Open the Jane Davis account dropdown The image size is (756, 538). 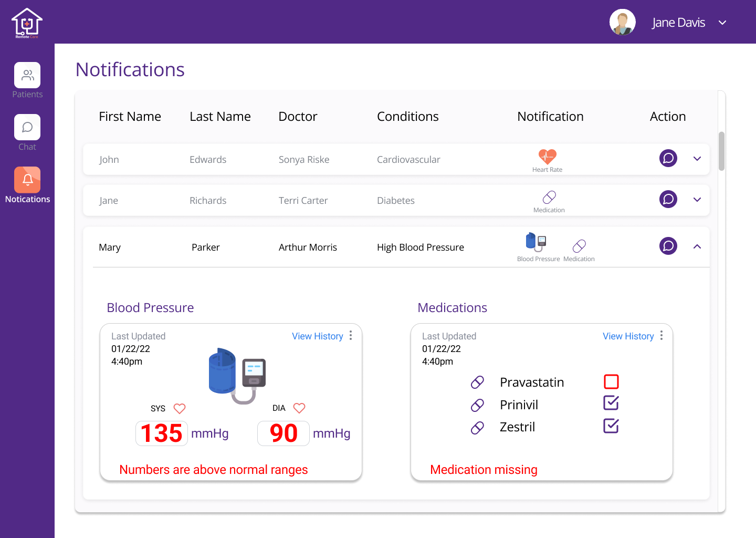click(722, 23)
